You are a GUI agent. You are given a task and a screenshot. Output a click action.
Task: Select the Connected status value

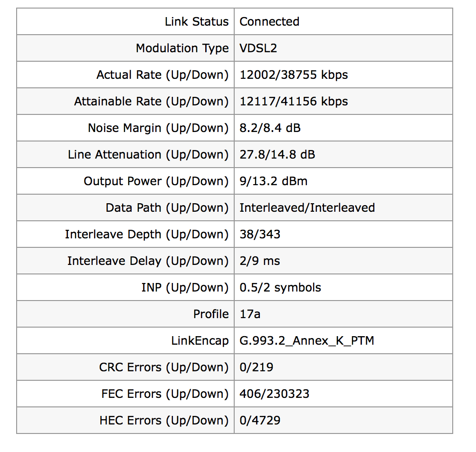tap(269, 22)
